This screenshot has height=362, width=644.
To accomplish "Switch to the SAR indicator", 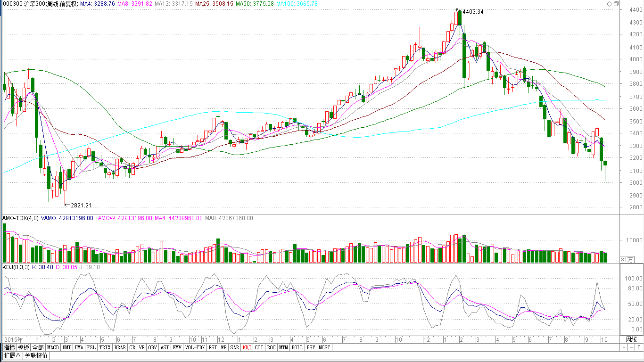I will [235, 347].
